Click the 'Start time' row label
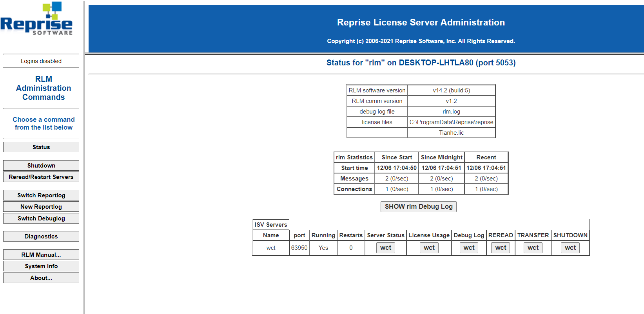 [x=354, y=168]
